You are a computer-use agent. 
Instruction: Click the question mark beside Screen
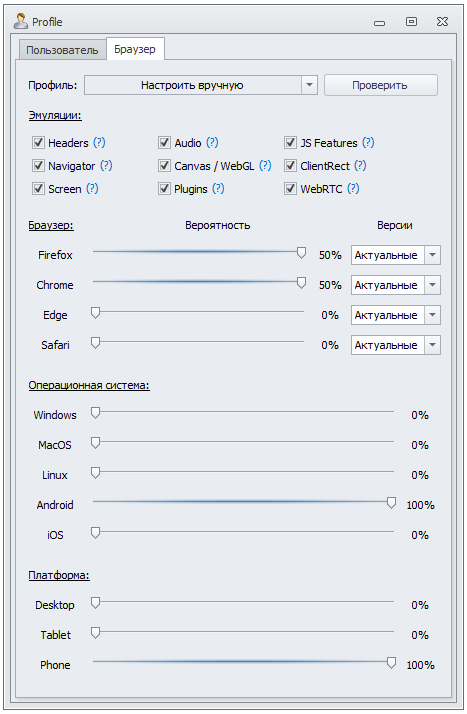coord(92,189)
